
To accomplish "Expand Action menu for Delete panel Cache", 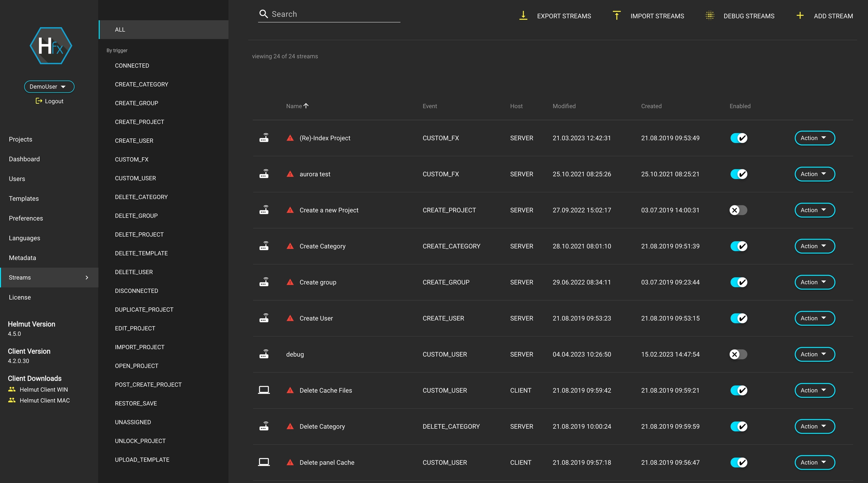I will click(x=815, y=462).
